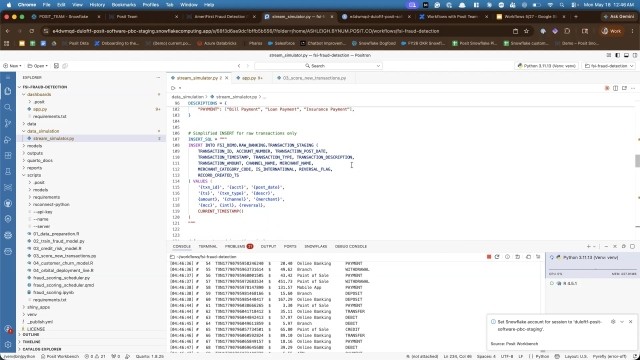Split the editor to the right
The image size is (640, 360).
616,88
